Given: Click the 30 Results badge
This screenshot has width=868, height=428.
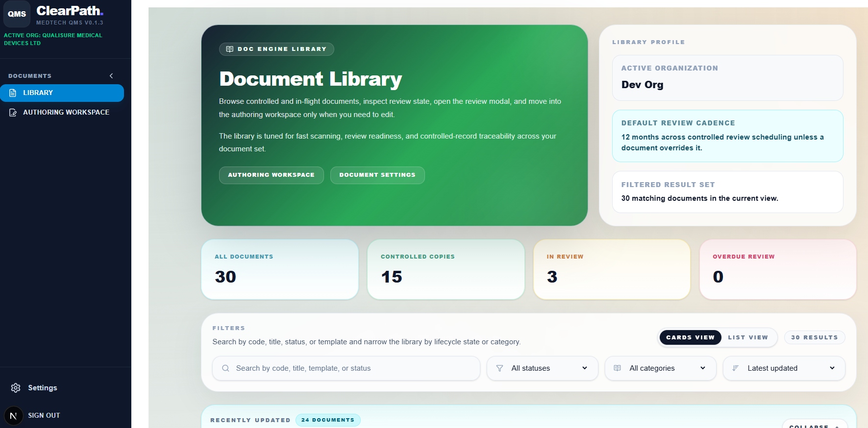Looking at the screenshot, I should pos(814,337).
